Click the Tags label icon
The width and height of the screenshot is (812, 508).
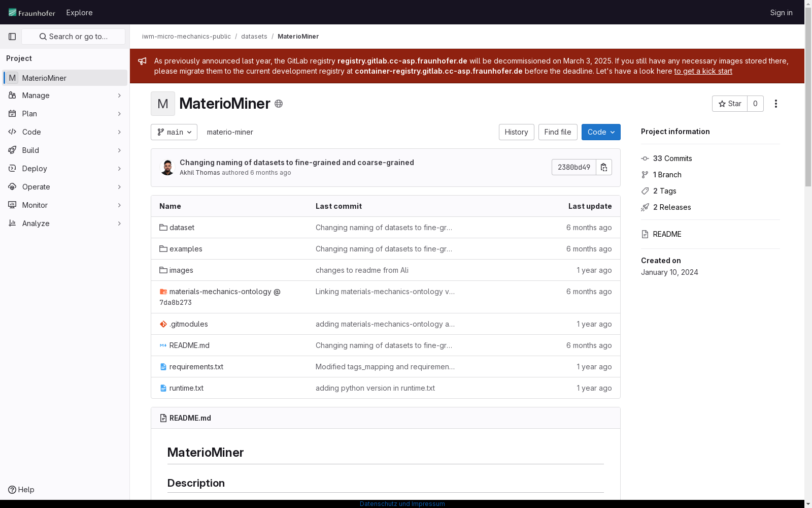(x=645, y=191)
